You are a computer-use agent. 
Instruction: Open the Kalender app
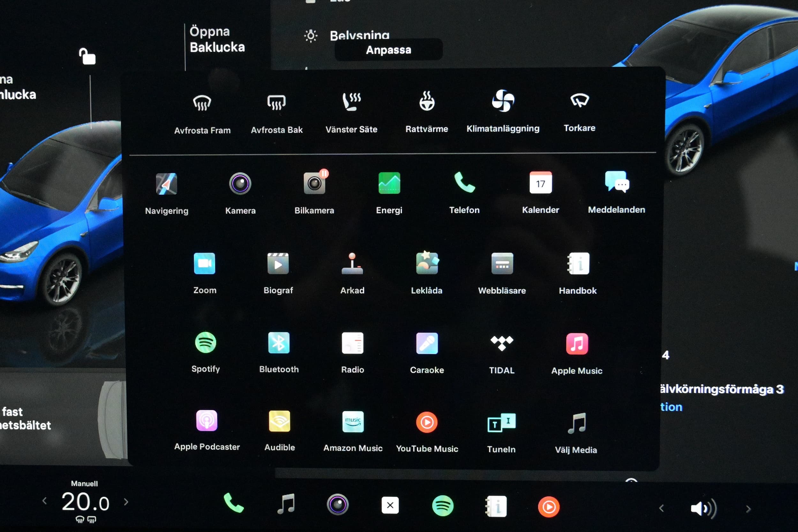point(540,192)
